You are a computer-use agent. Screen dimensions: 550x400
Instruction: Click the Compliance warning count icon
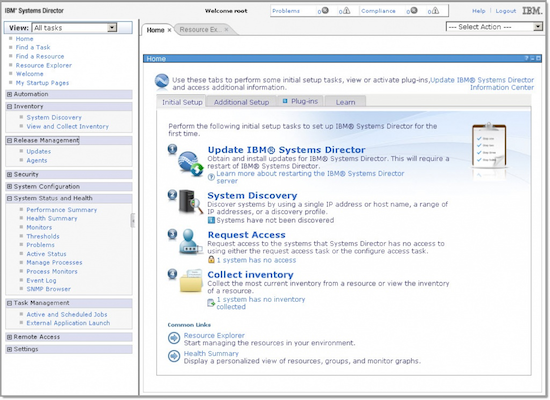(x=435, y=11)
